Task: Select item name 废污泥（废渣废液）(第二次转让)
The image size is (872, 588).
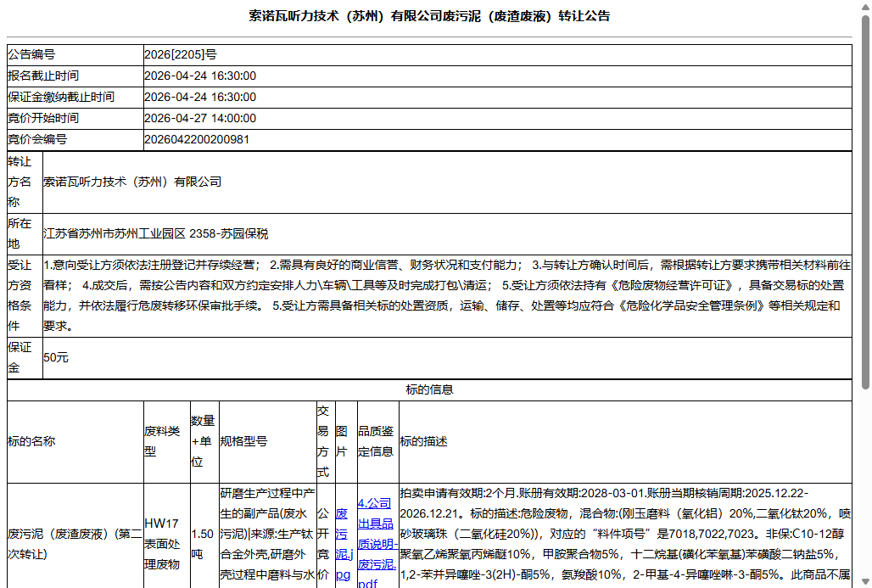Action: tap(75, 544)
